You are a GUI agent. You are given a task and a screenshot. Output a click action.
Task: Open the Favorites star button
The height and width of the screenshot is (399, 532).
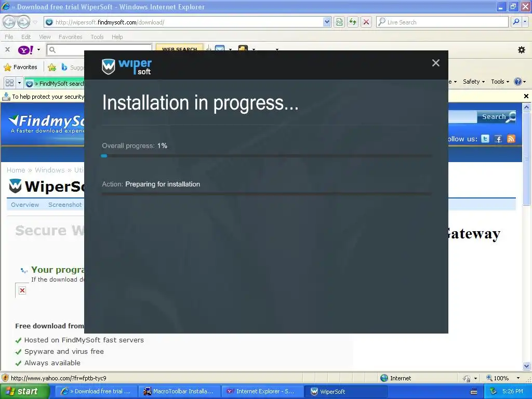click(21, 67)
